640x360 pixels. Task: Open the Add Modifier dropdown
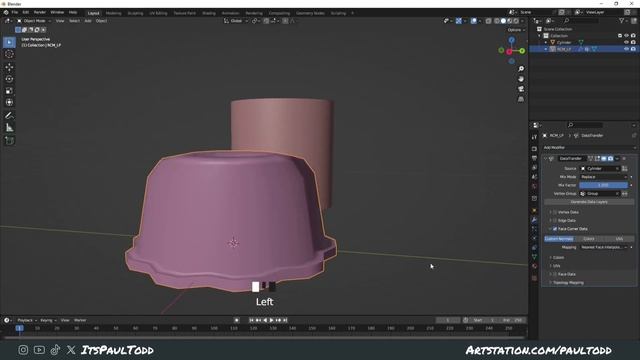pos(589,147)
